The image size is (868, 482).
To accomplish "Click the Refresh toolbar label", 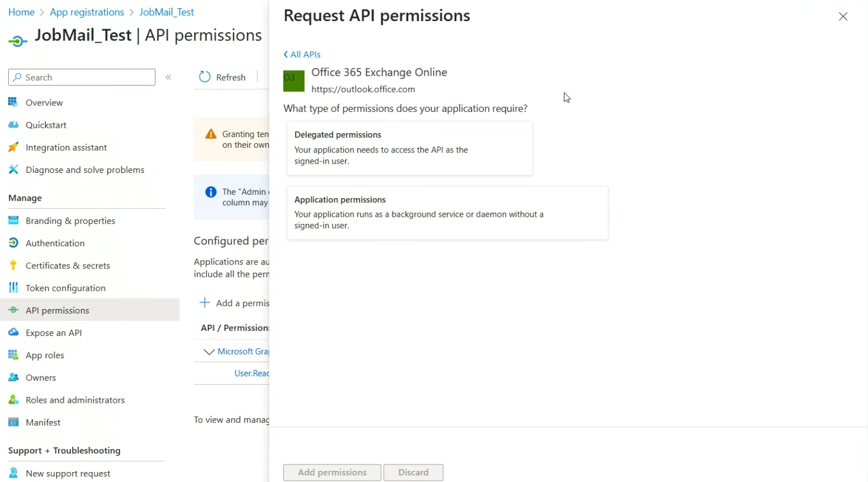I will [231, 77].
